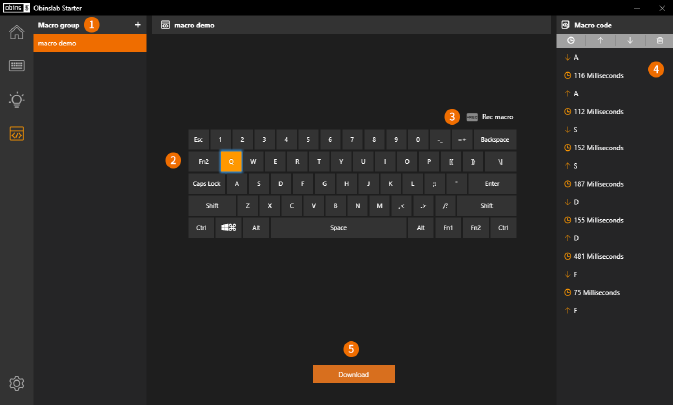Add new macro group with plus icon

[137, 23]
